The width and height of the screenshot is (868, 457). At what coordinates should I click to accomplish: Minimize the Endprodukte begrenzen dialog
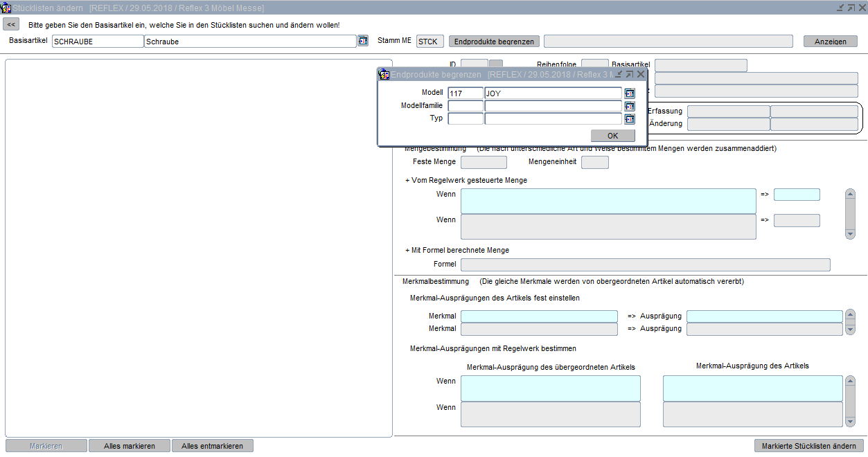click(619, 74)
